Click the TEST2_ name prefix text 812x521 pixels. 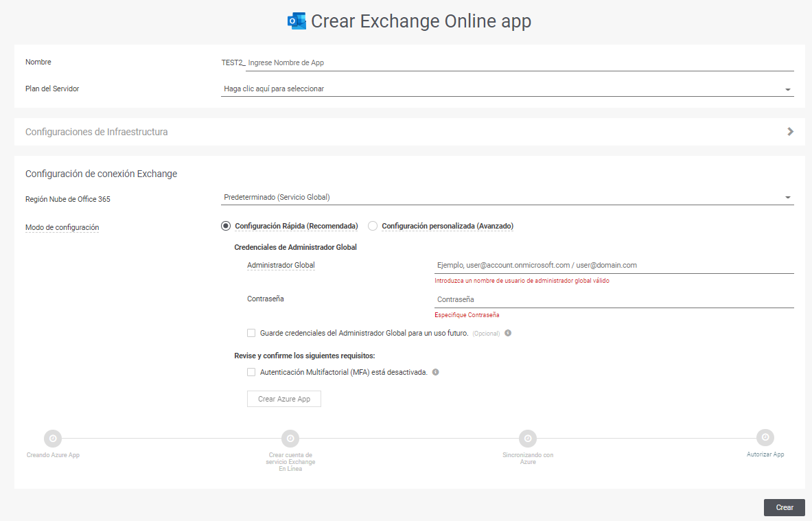click(233, 62)
